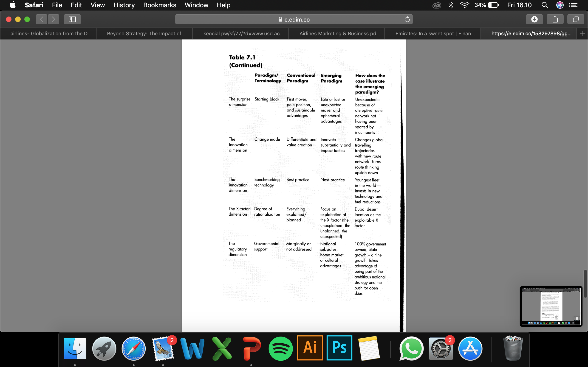Click the download button in toolbar

point(535,19)
